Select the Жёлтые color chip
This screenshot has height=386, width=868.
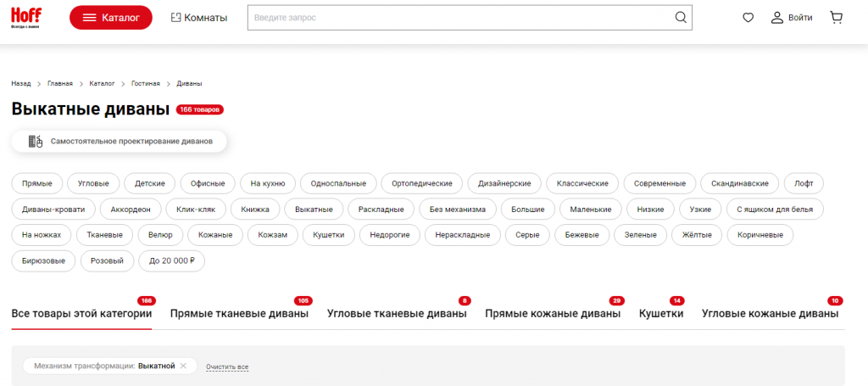697,235
